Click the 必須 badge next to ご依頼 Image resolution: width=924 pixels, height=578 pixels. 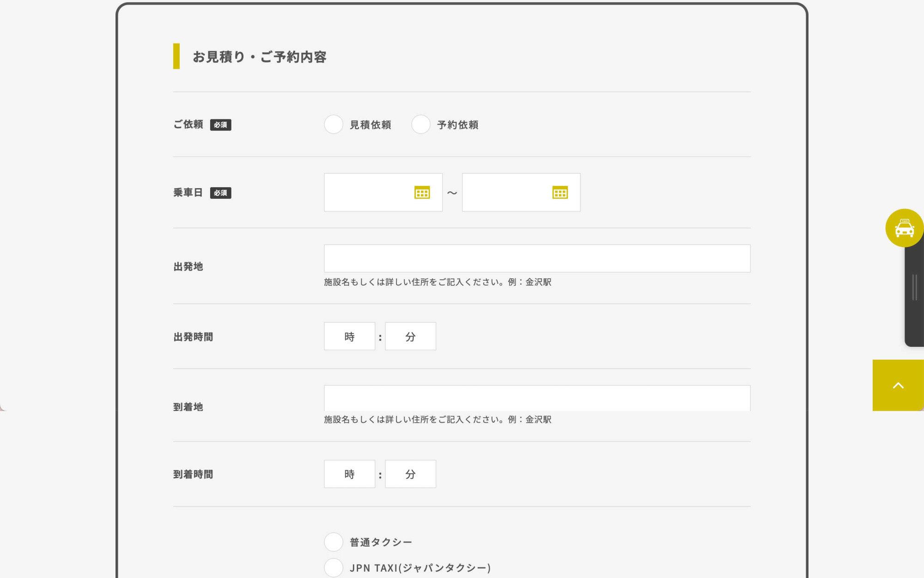coord(220,124)
